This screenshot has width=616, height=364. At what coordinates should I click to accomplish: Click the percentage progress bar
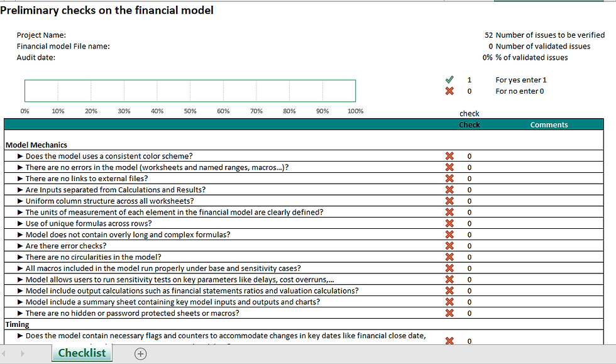click(x=190, y=91)
